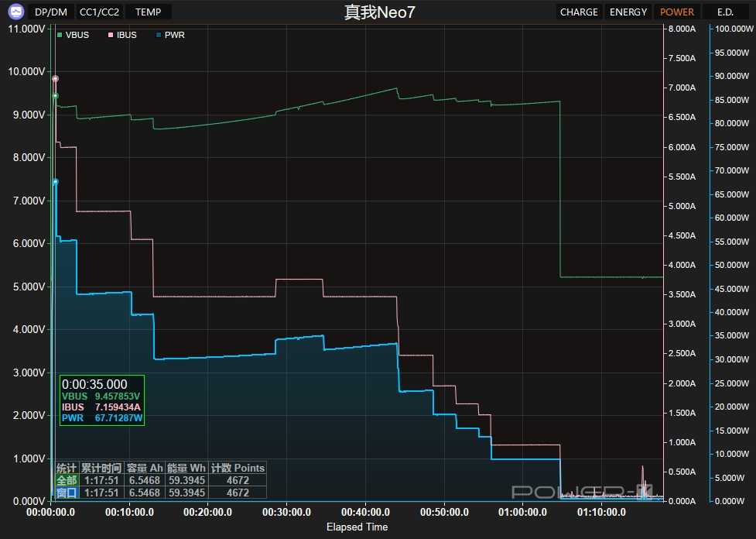Click the 能量 Wh column header
Screen dimensions: 756x539
pos(186,468)
